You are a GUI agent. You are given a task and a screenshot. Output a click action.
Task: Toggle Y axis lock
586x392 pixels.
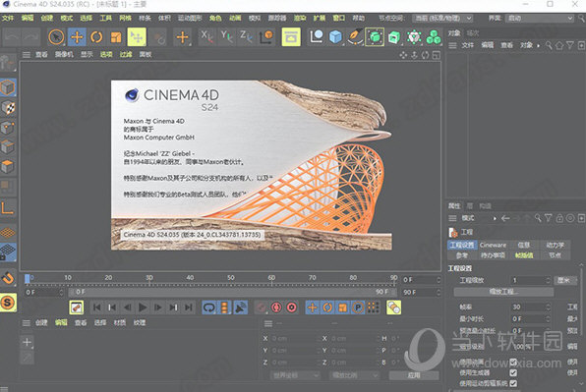[226, 37]
